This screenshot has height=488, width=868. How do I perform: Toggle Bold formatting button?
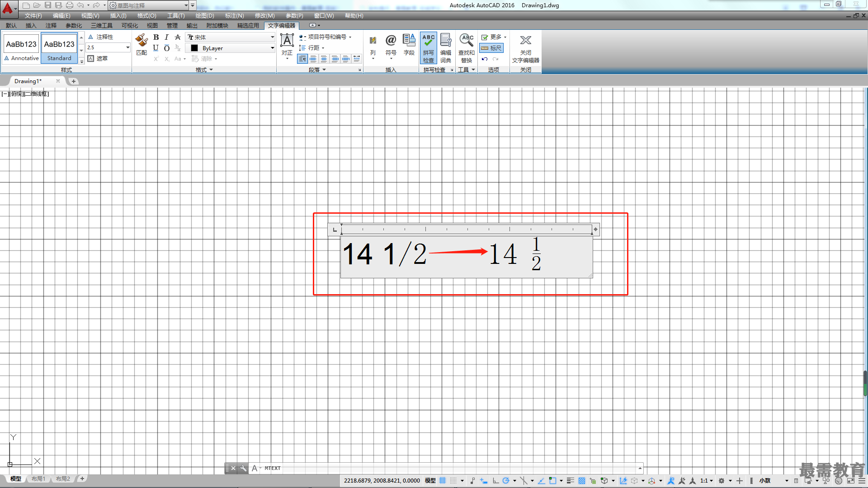coord(156,37)
